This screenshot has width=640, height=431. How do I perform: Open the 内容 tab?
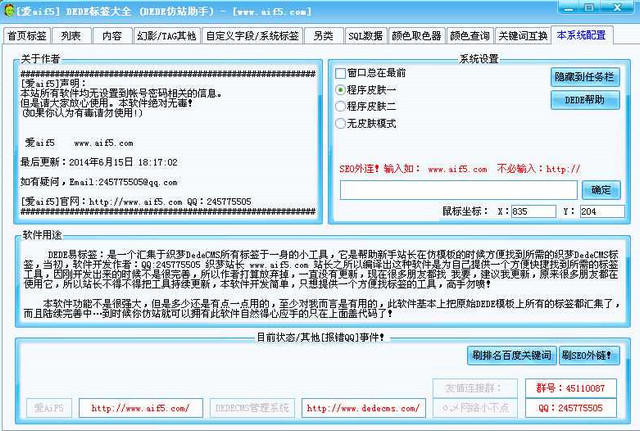coord(112,36)
